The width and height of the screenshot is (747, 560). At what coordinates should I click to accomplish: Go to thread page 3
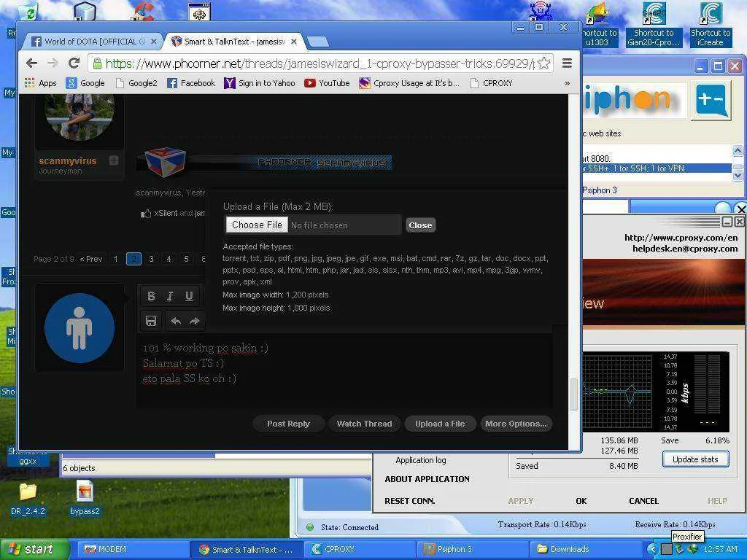(151, 259)
